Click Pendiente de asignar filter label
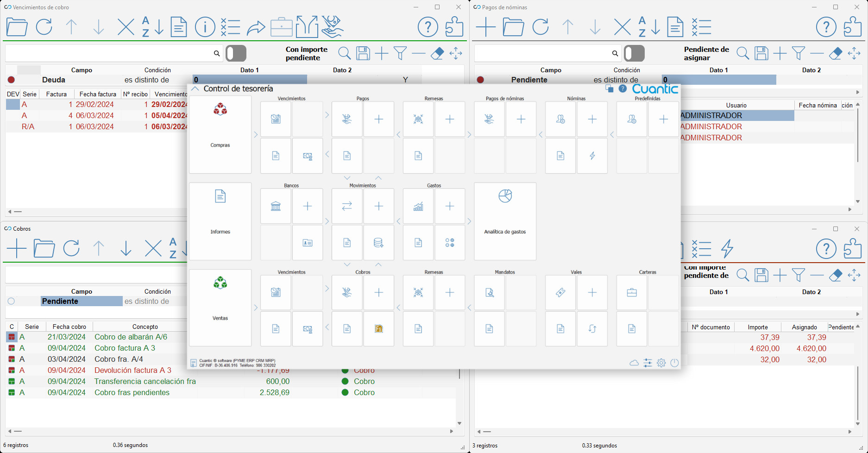Image resolution: width=868 pixels, height=453 pixels. coord(706,53)
